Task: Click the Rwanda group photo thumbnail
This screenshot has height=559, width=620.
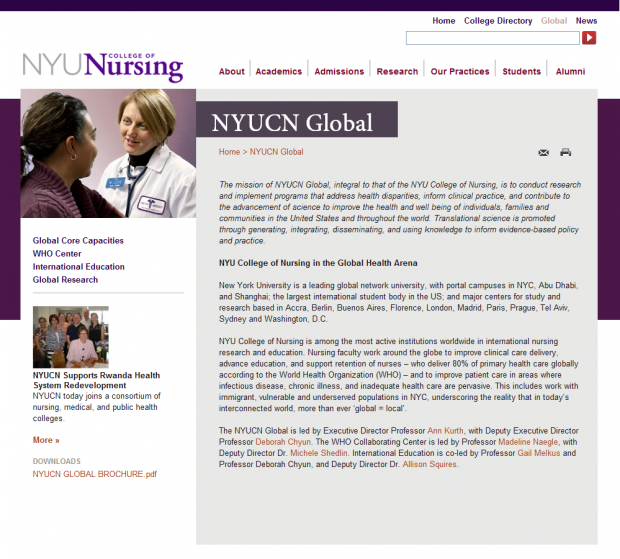Action: (x=71, y=337)
